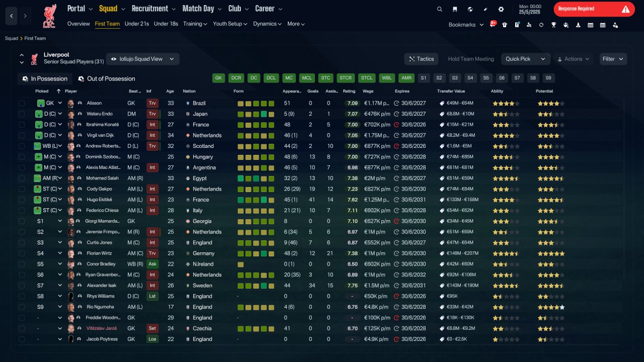Expand the Training submenu
The width and height of the screenshot is (644, 362).
pos(196,24)
